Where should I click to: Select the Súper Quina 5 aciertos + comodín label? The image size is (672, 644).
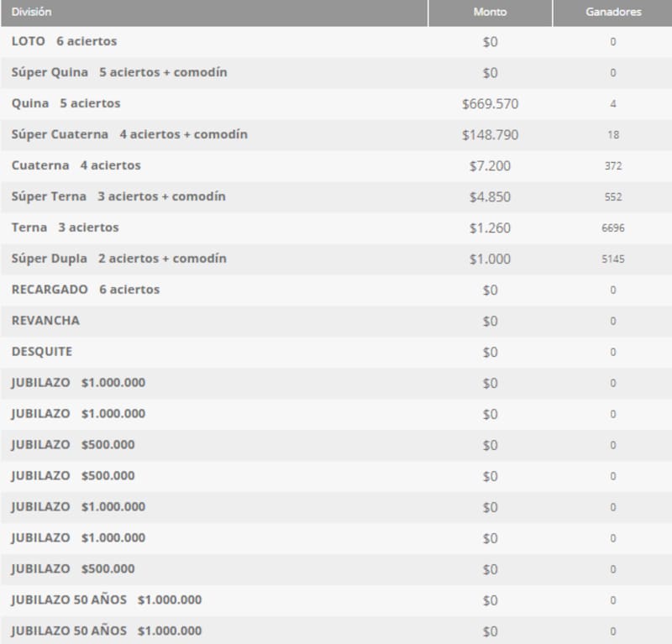[119, 72]
